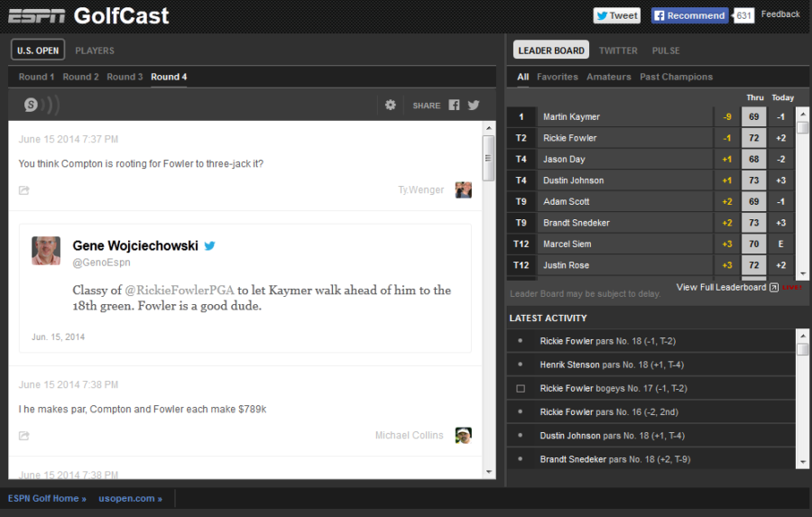Click Rickie Fowler bogeys No. 17 activity
The width and height of the screenshot is (812, 517).
(x=651, y=389)
